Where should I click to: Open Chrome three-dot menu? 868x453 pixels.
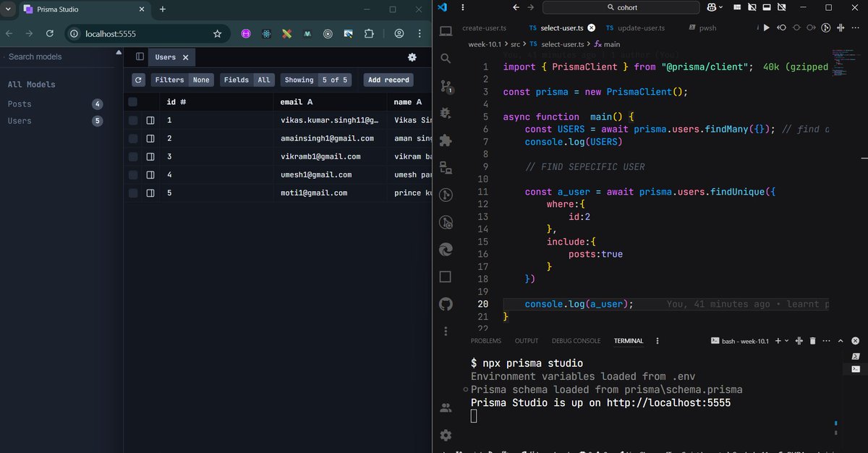[x=420, y=33]
